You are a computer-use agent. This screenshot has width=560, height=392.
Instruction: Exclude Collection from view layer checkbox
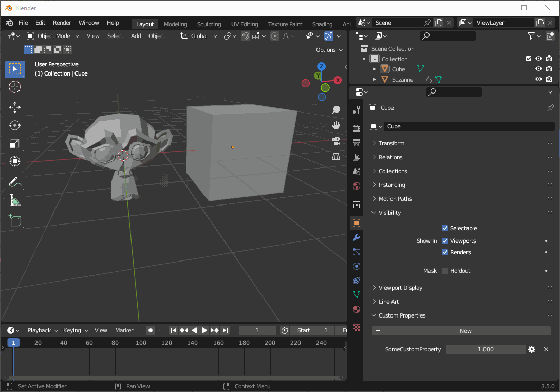click(x=529, y=59)
